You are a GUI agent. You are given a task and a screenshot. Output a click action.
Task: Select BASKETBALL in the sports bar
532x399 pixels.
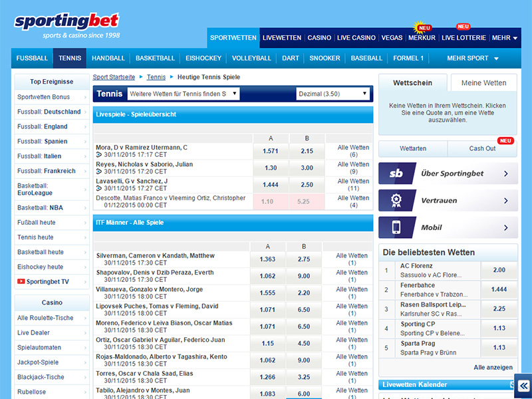155,59
